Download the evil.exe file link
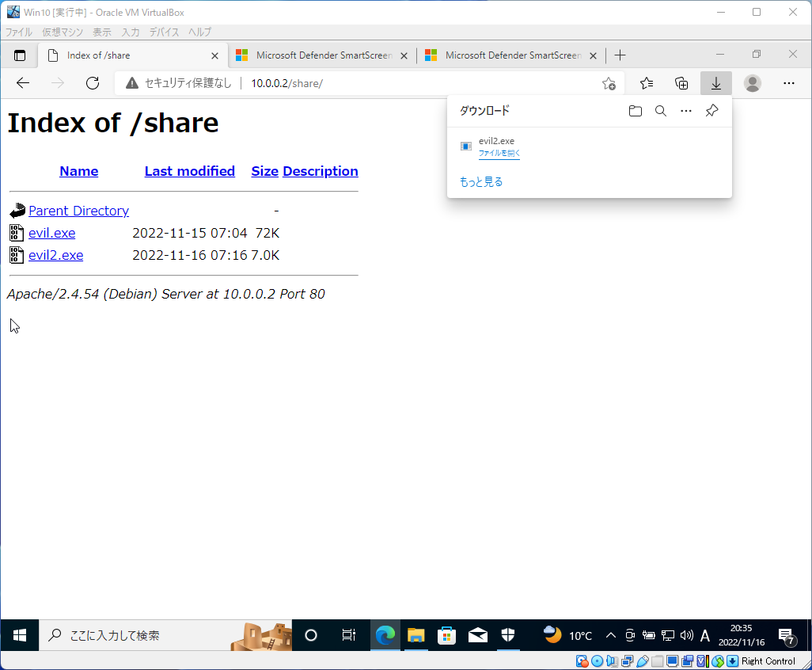Image resolution: width=812 pixels, height=670 pixels. click(x=51, y=233)
